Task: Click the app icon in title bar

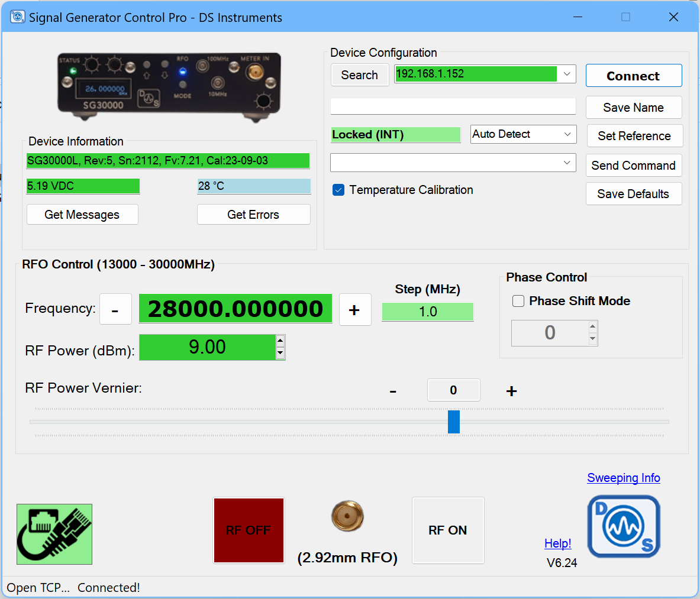Action: tap(18, 17)
